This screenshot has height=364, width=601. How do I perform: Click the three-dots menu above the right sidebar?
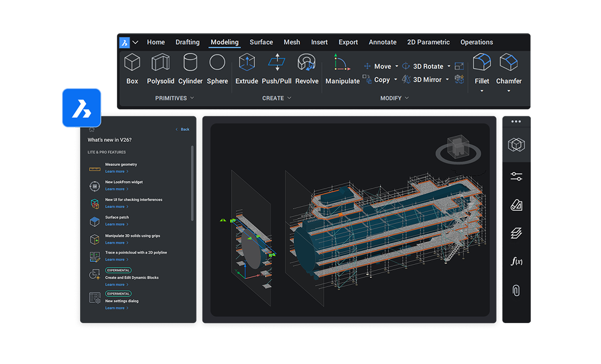click(516, 120)
